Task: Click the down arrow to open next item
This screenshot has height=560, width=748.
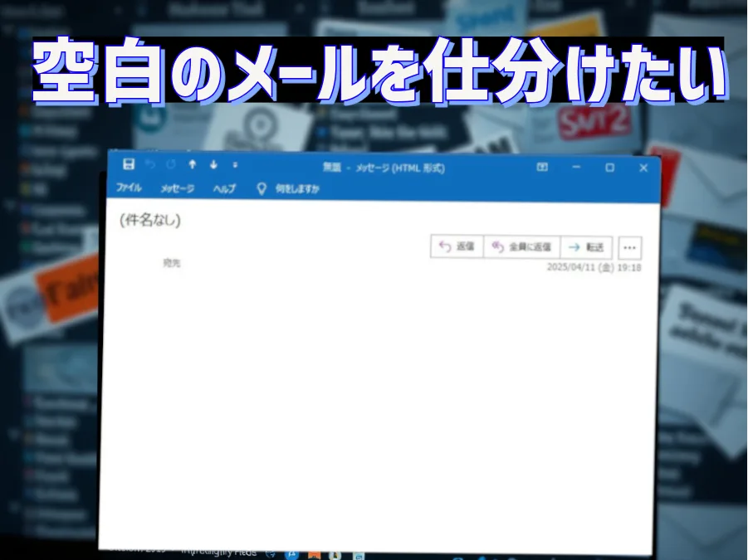Action: 213,165
